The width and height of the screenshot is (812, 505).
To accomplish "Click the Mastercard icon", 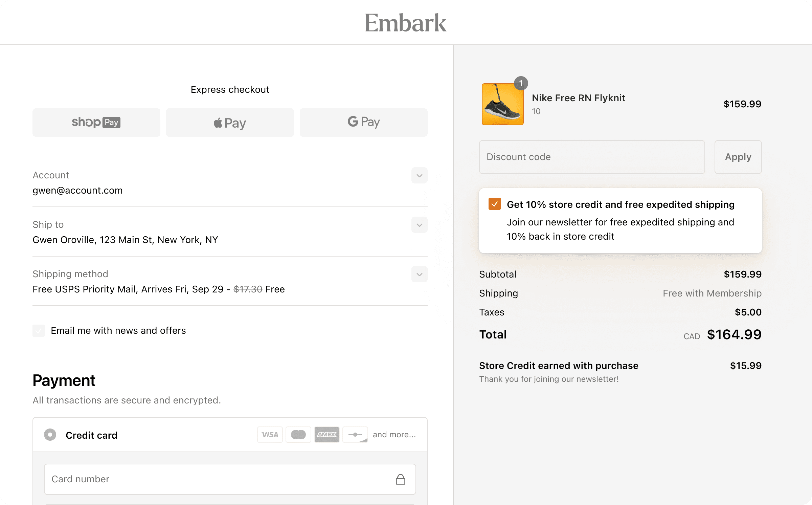I will (298, 434).
